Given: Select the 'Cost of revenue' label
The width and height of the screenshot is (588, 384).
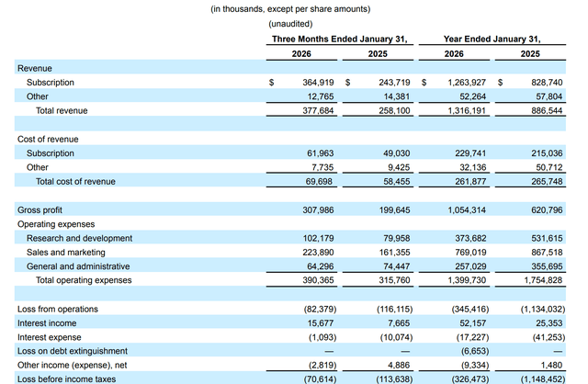Looking at the screenshot, I should (48, 139).
